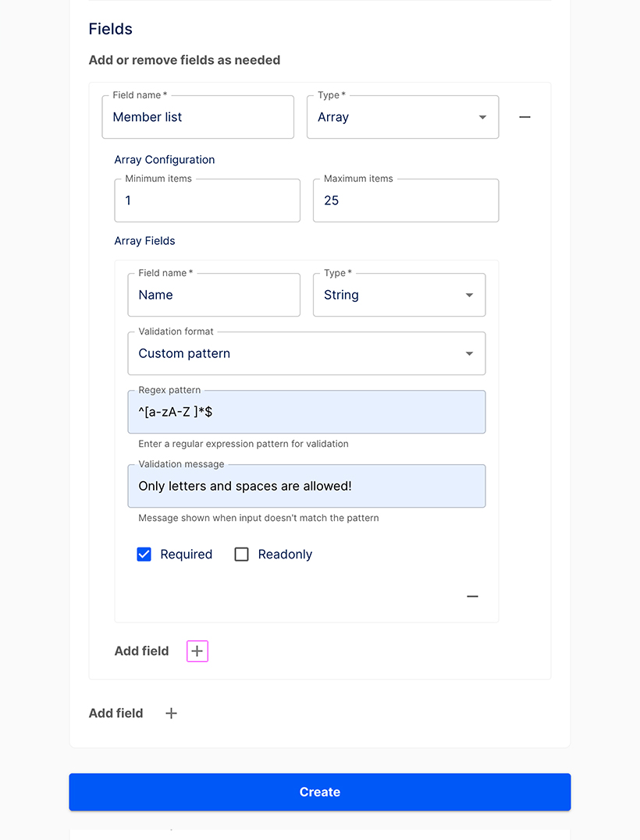Click plus icon to add an array field
640x840 pixels.
click(x=197, y=651)
